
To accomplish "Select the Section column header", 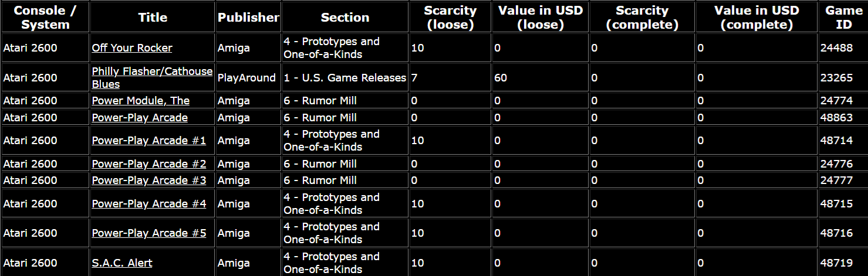I will tap(345, 18).
